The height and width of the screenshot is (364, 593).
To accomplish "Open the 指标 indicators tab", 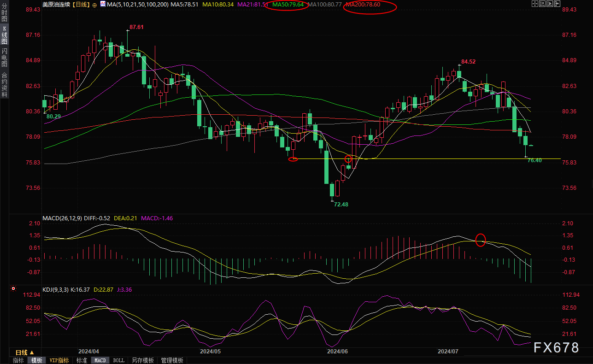I will click(18, 360).
